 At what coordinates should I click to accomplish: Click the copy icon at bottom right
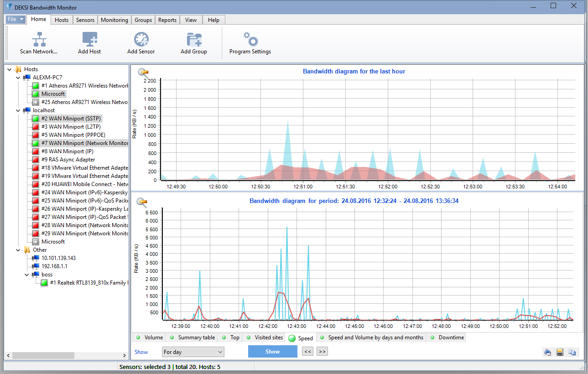coord(572,352)
